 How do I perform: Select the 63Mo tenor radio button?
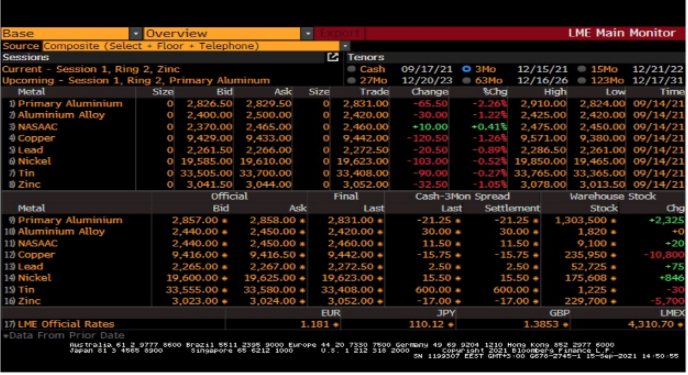click(466, 80)
